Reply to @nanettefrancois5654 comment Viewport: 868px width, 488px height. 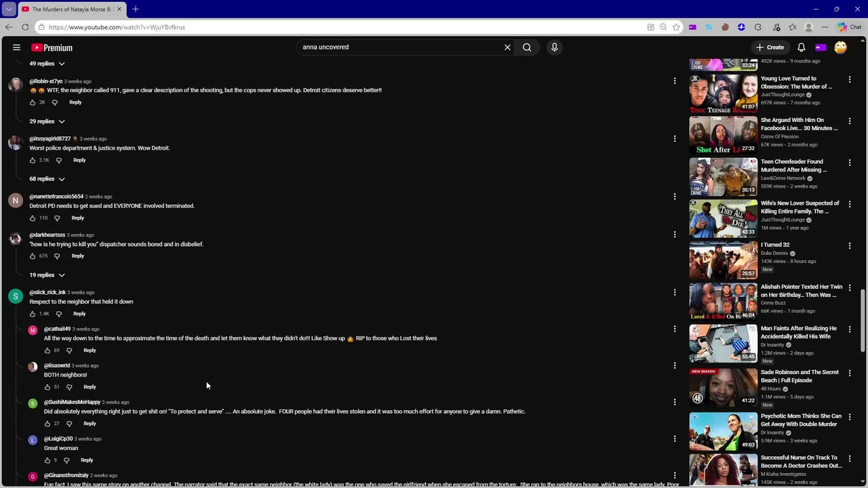(78, 218)
